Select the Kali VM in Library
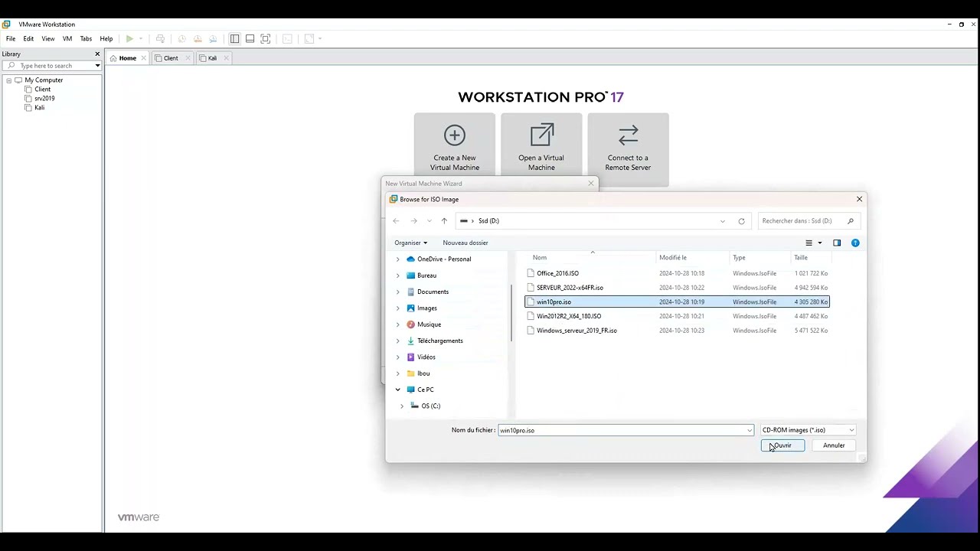 [x=39, y=108]
